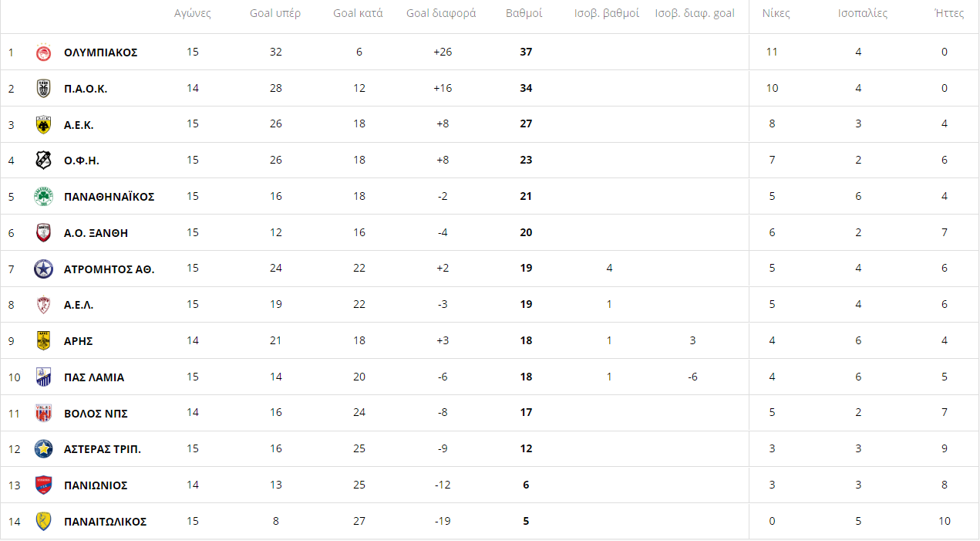Open the ΑΡΗΣ team name link

point(78,341)
